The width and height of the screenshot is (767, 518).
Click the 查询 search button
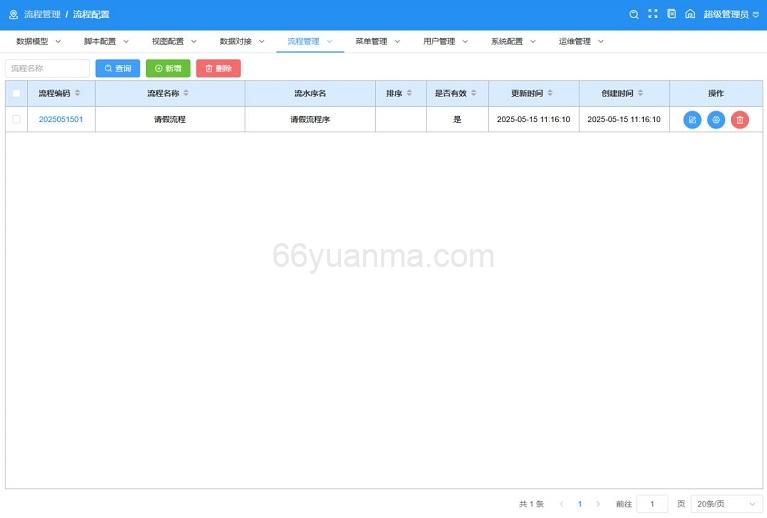[x=117, y=68]
